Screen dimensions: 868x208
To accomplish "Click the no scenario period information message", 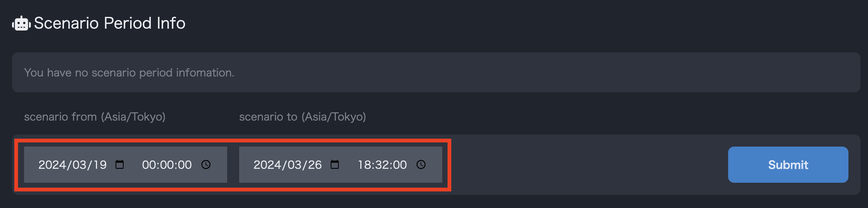I will 129,72.
